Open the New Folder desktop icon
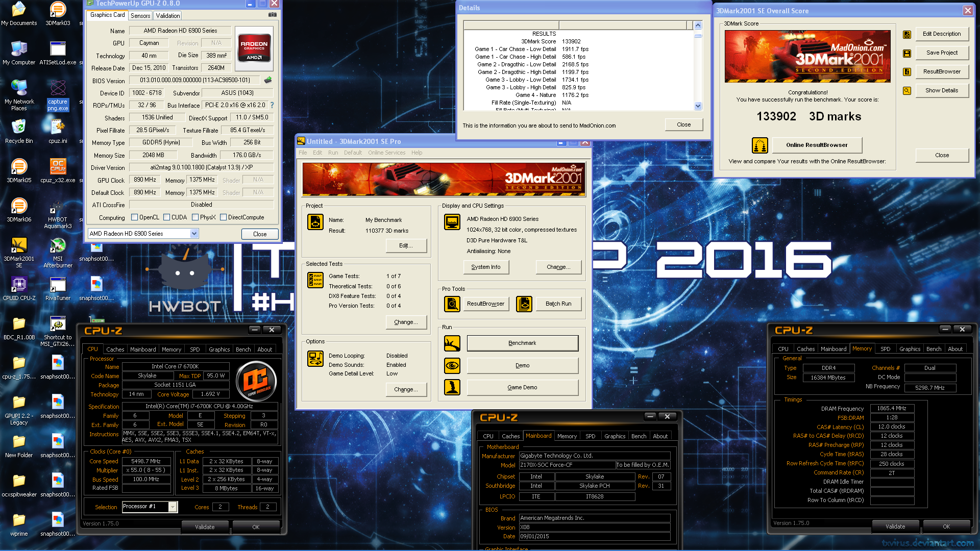 point(19,446)
